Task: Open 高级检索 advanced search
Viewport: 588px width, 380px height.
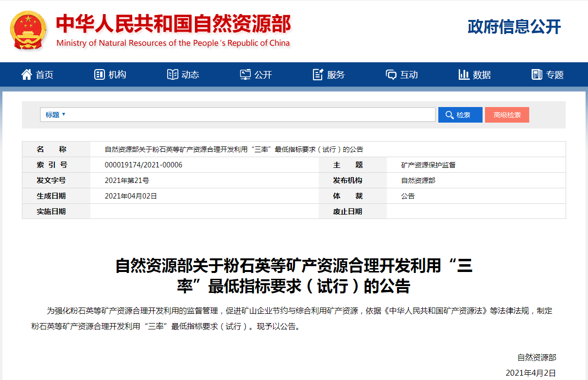Action: pos(507,115)
